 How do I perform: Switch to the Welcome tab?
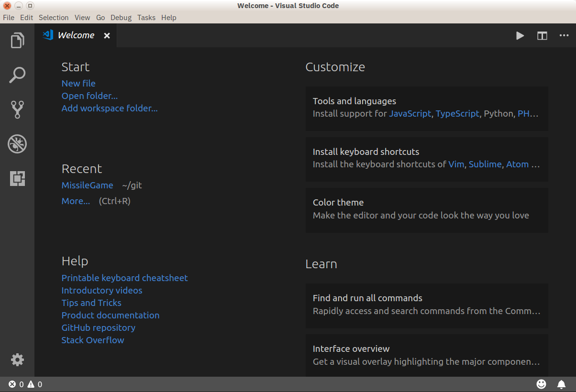pos(76,35)
